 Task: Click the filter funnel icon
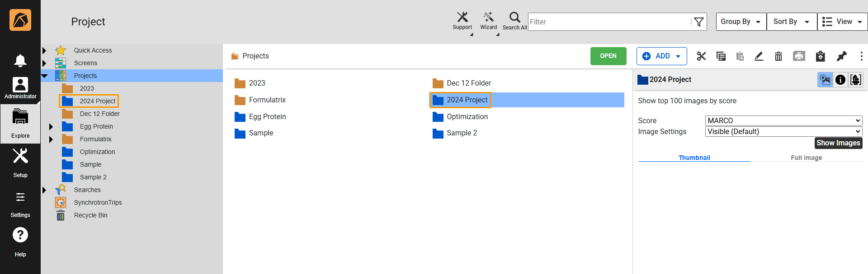698,22
